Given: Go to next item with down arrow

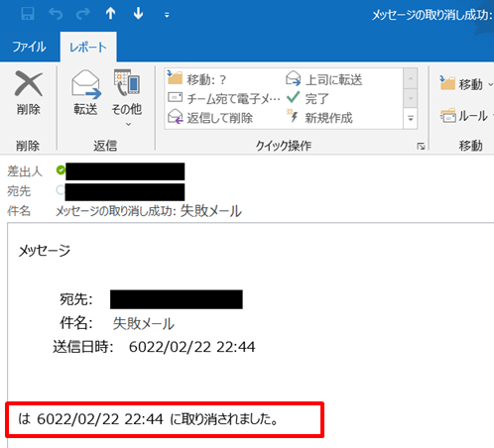Looking at the screenshot, I should (x=138, y=14).
